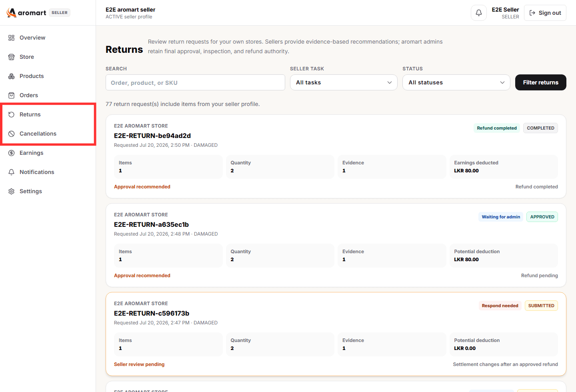Open the Status dropdown showing All statuses
This screenshot has width=576, height=392.
click(456, 82)
